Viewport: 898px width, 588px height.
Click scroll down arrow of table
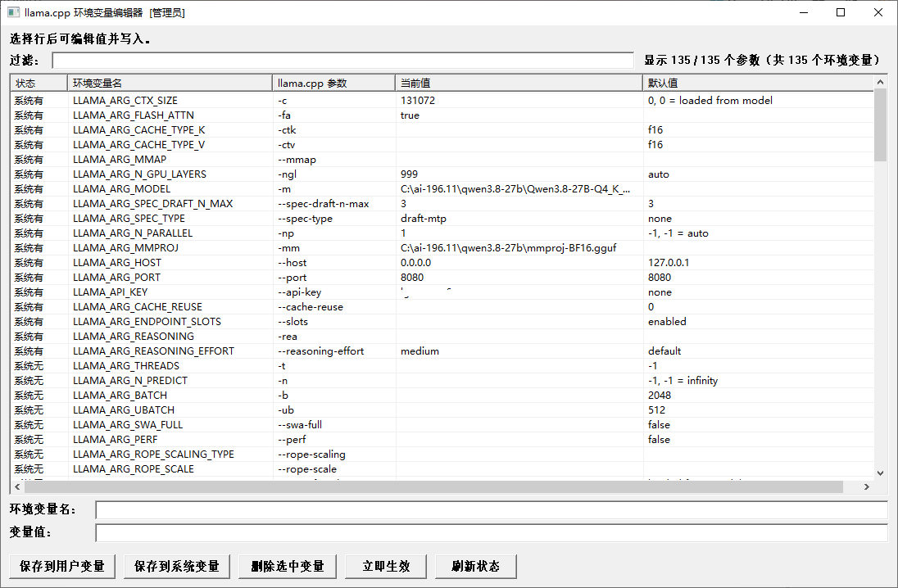coord(880,473)
